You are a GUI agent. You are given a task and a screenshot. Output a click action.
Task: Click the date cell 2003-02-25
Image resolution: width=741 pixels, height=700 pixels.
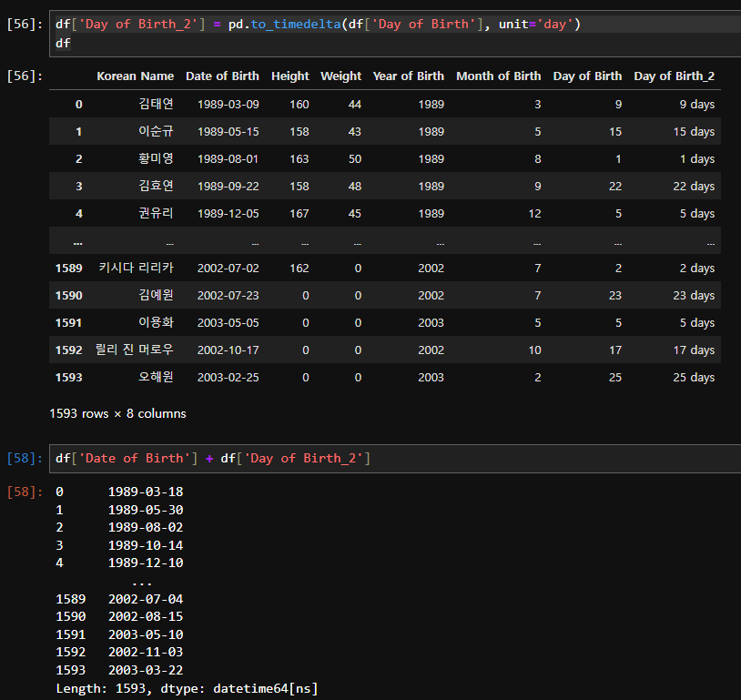228,378
